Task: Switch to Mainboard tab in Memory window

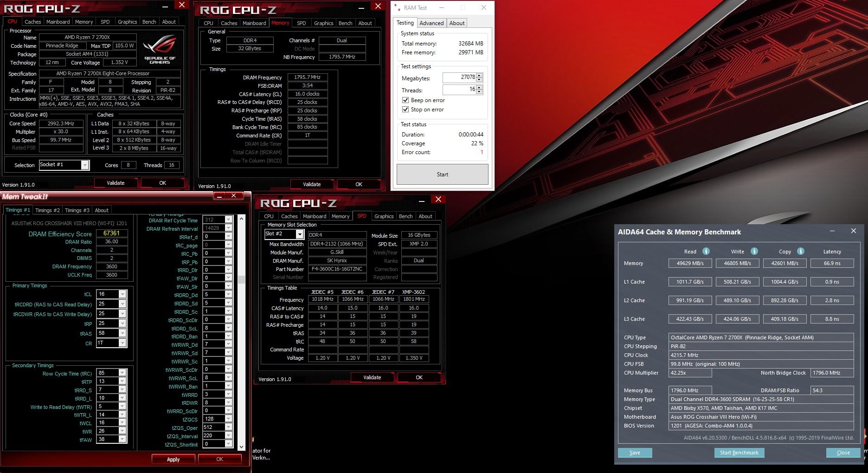Action: [x=254, y=23]
